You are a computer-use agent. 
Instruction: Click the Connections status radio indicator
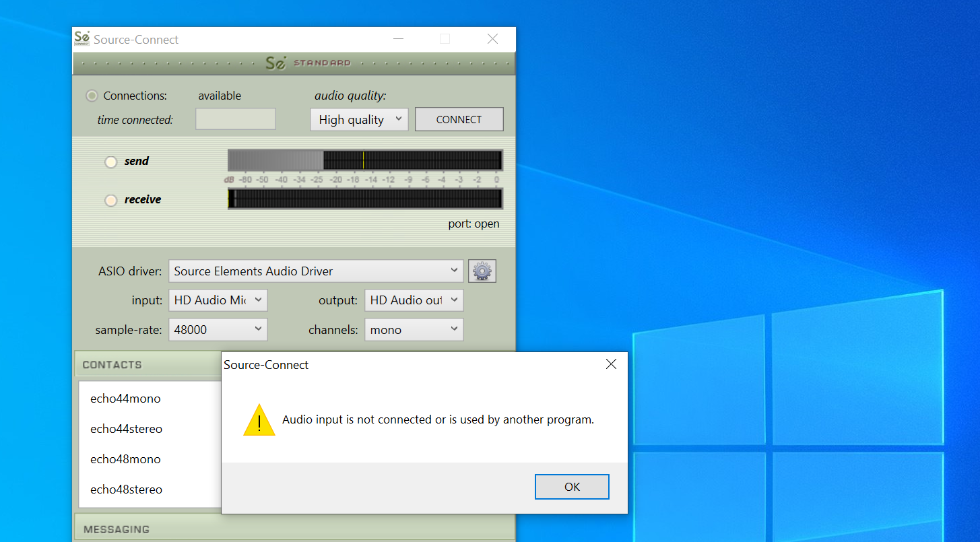(92, 96)
